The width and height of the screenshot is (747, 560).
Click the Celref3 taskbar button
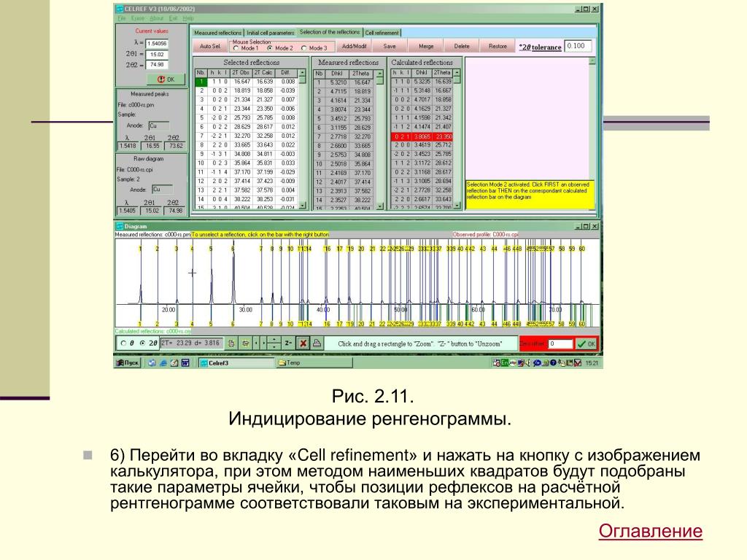[237, 363]
